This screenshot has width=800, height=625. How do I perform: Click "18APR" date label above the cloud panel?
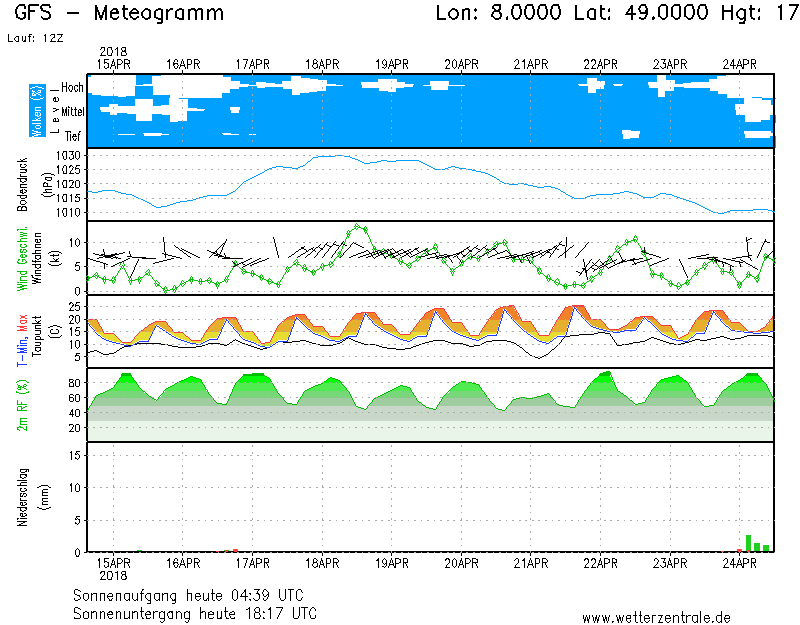[322, 65]
